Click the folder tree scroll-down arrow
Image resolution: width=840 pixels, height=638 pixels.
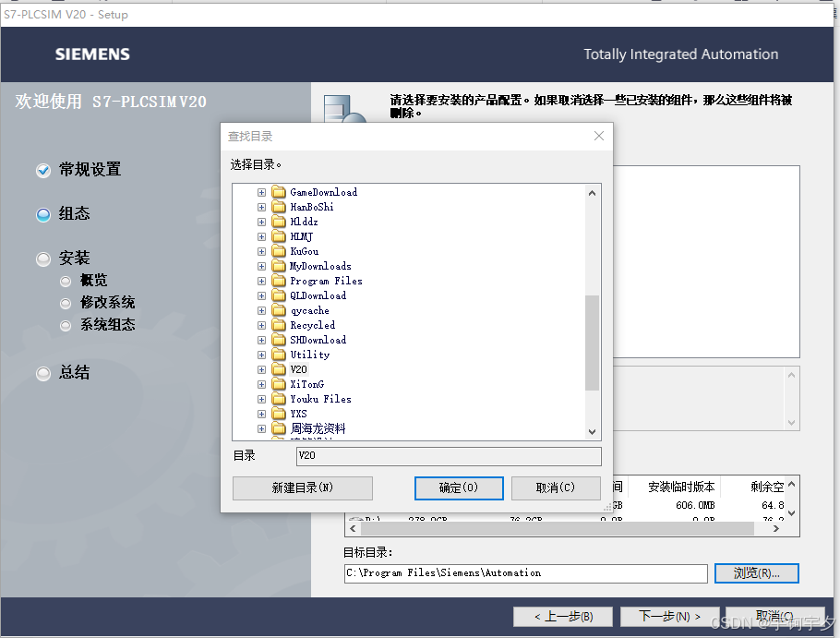pyautogui.click(x=592, y=432)
